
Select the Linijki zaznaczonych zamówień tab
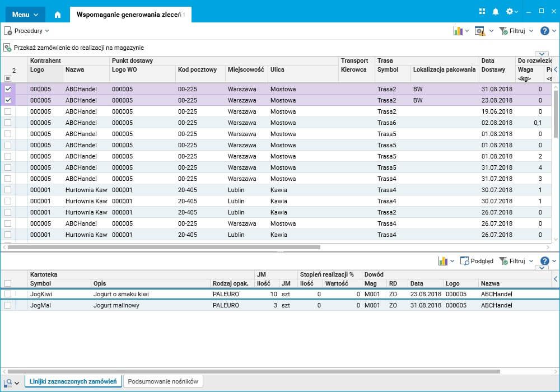73,381
